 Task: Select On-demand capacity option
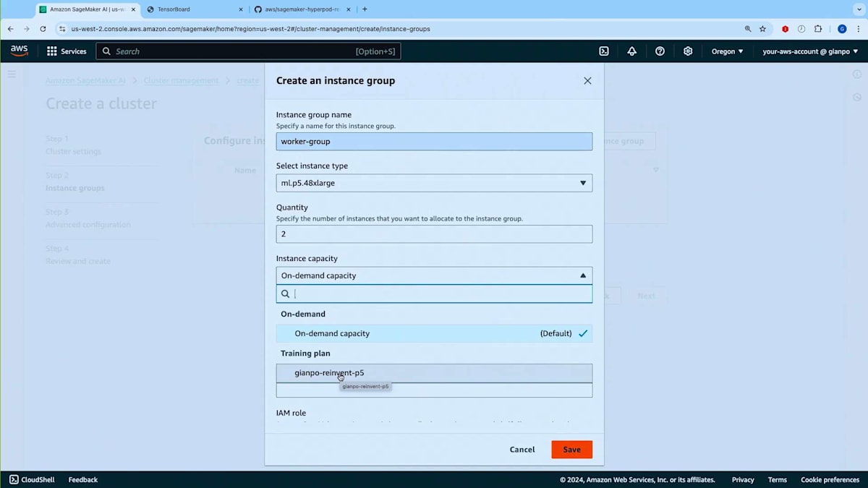(434, 333)
